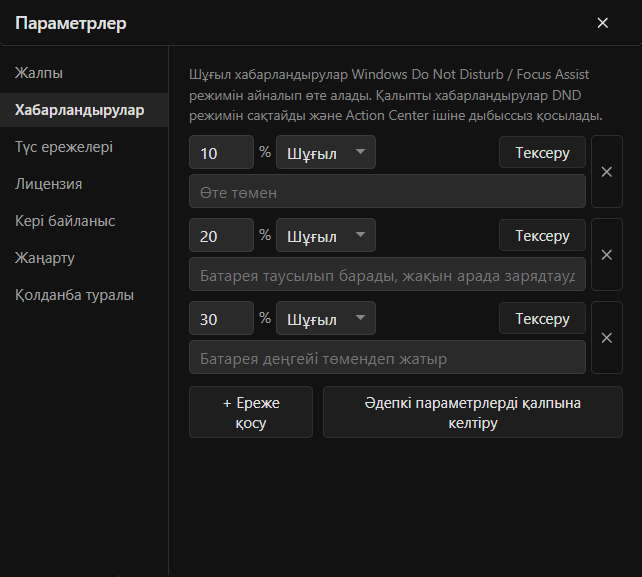The width and height of the screenshot is (642, 577).
Task: Click Әдепкі параметрлерді қалпына келтіру button
Action: (473, 412)
